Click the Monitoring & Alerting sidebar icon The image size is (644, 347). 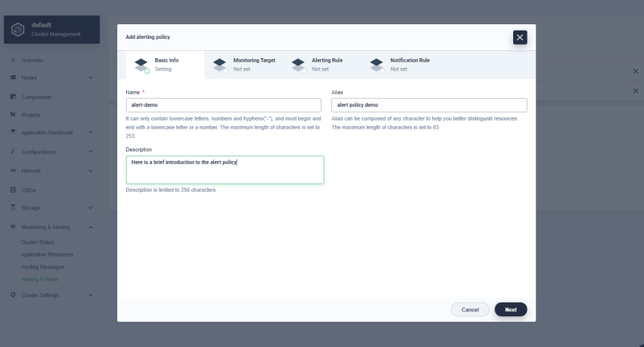pyautogui.click(x=13, y=226)
